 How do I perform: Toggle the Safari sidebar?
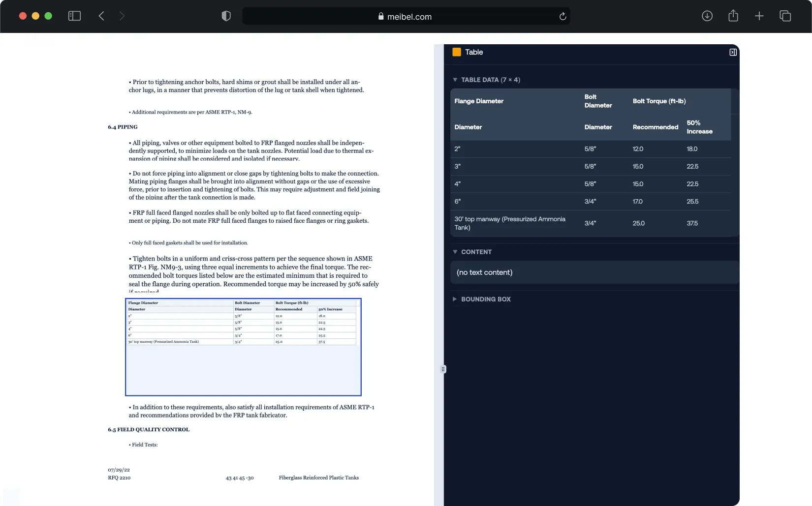[74, 16]
